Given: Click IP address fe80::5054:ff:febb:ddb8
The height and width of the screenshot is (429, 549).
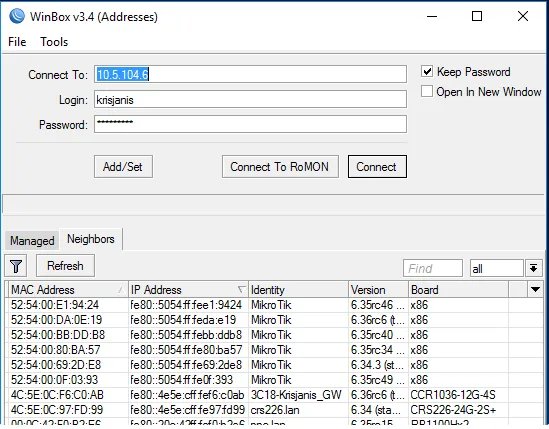Looking at the screenshot, I should (186, 335).
